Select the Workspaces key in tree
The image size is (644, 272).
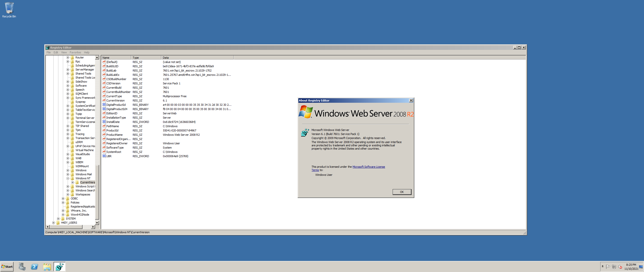coord(83,194)
